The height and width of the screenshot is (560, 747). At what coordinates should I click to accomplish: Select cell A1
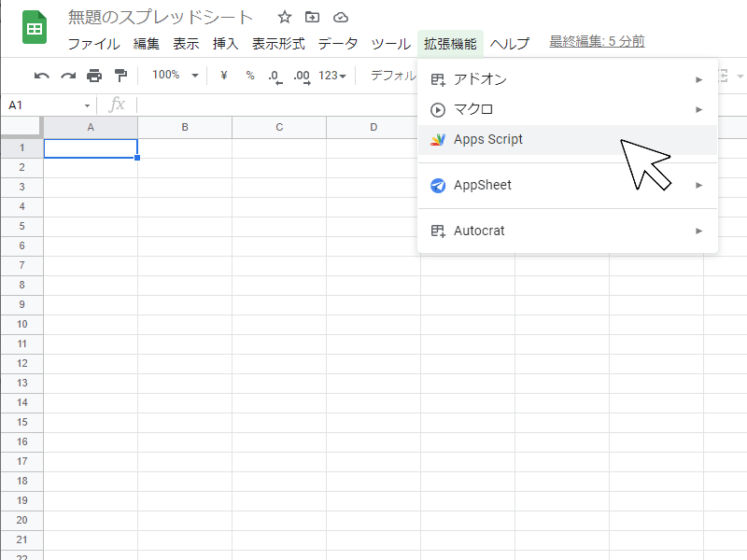point(91,148)
